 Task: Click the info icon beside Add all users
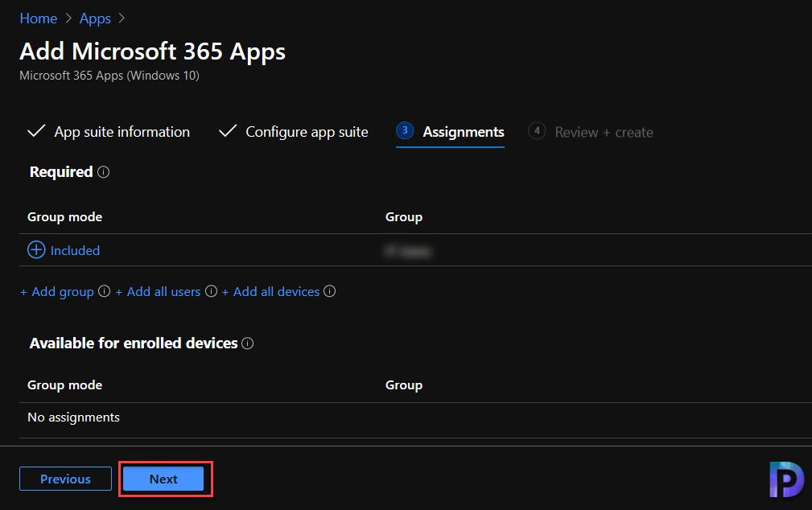tap(212, 291)
